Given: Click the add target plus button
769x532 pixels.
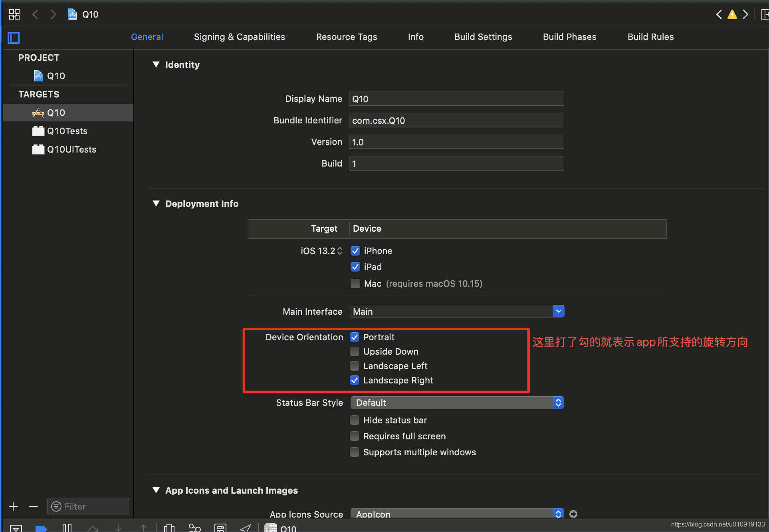Looking at the screenshot, I should point(13,507).
